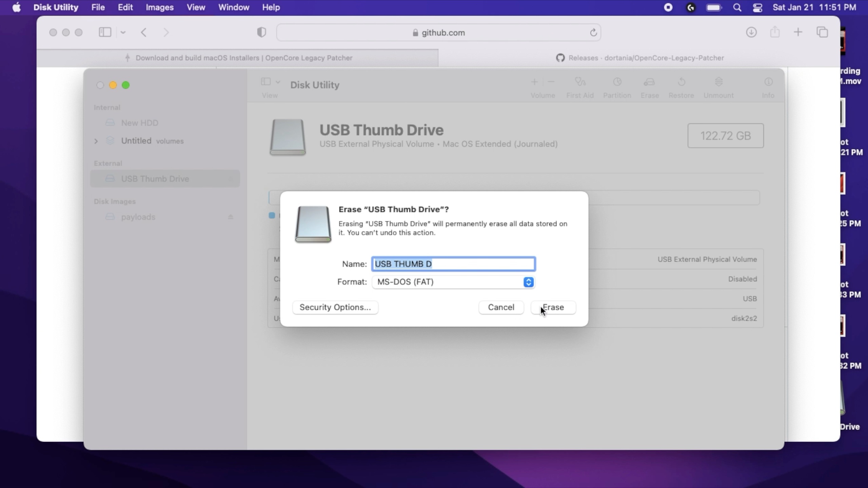Click the Info toolbar icon
Image resolution: width=868 pixels, height=488 pixels.
point(768,82)
